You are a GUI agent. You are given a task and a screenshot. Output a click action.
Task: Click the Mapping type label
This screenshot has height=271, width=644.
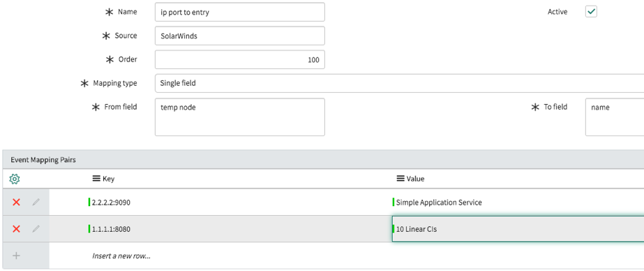pos(115,84)
